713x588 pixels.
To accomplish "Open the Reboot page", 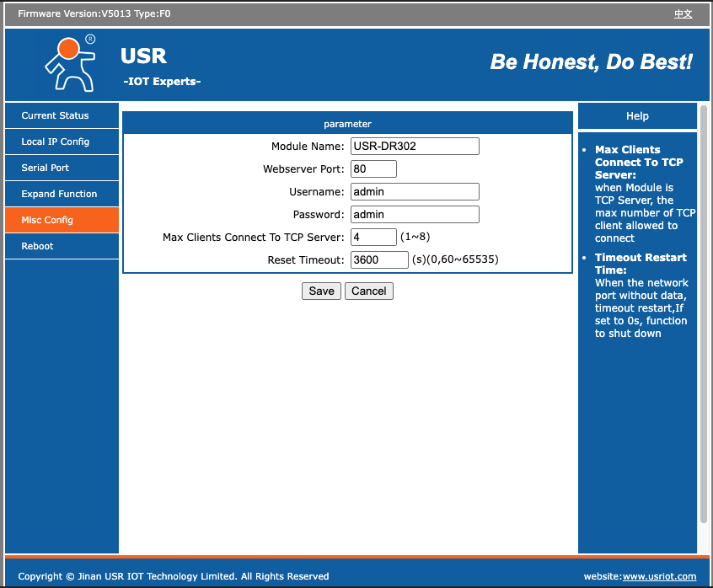I will click(62, 246).
